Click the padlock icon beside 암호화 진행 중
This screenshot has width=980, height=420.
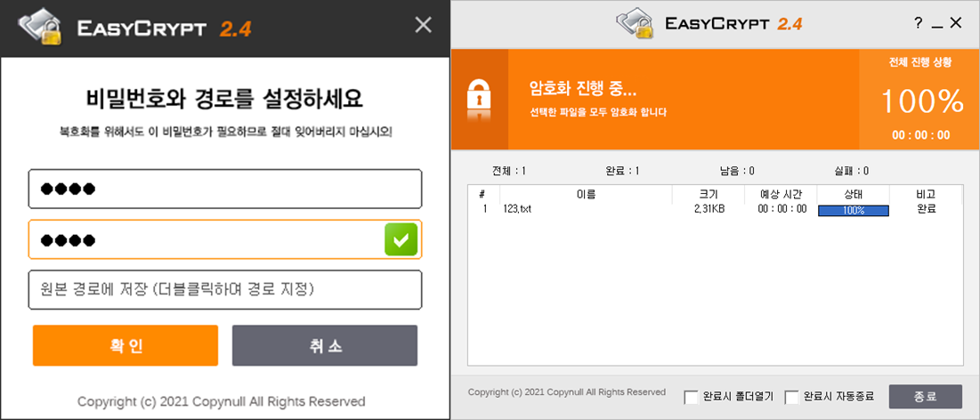tap(479, 100)
